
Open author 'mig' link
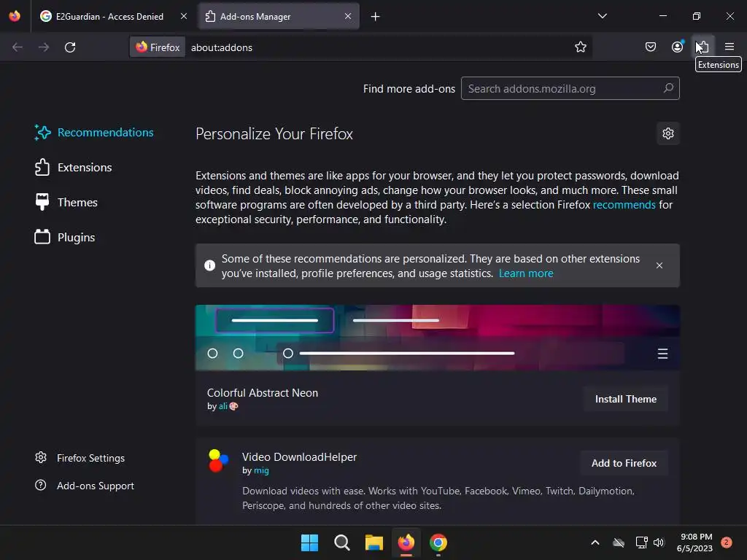261,470
